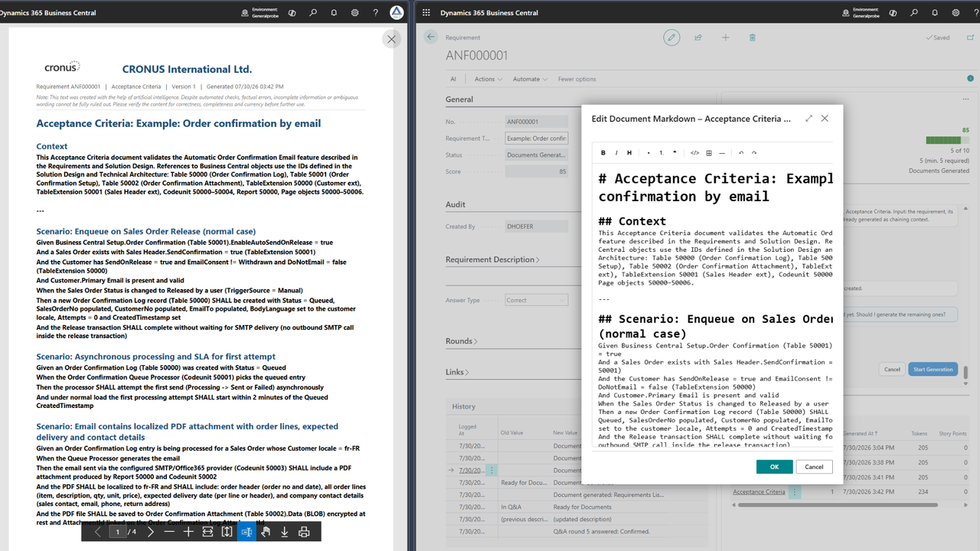Open settings gear in right window

[x=955, y=12]
